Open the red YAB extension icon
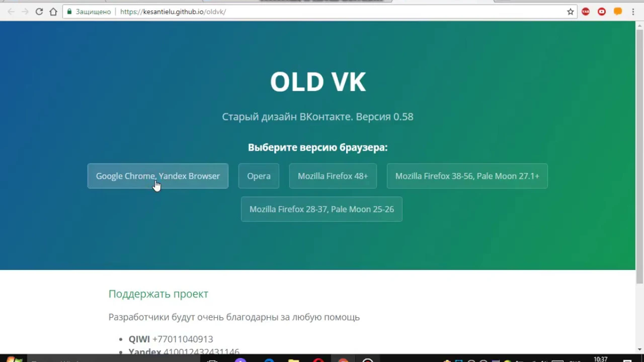 coord(586,12)
